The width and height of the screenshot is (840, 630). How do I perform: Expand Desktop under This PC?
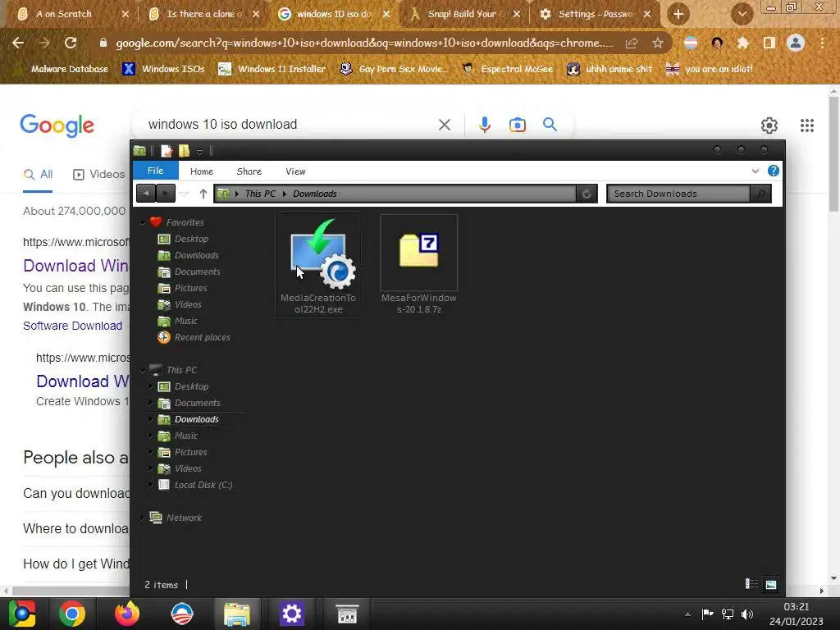tap(151, 386)
